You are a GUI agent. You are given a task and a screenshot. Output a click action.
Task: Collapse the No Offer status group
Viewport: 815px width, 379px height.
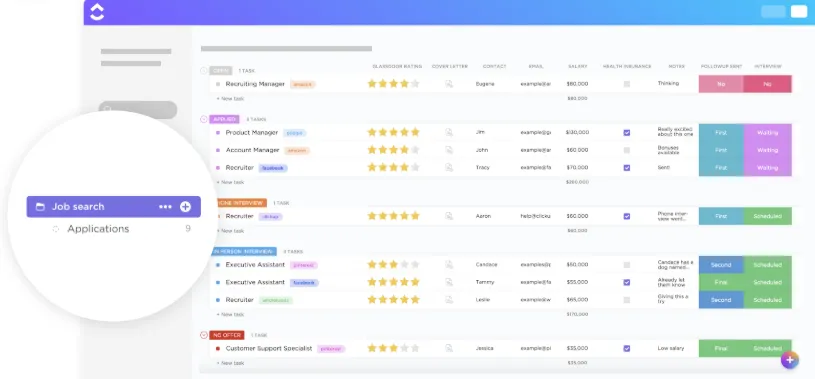pyautogui.click(x=204, y=335)
